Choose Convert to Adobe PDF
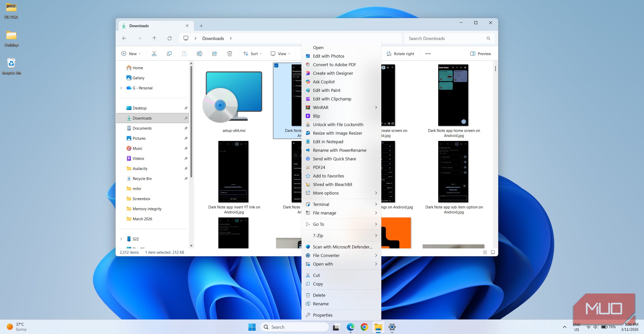644x334 pixels. coord(341,65)
